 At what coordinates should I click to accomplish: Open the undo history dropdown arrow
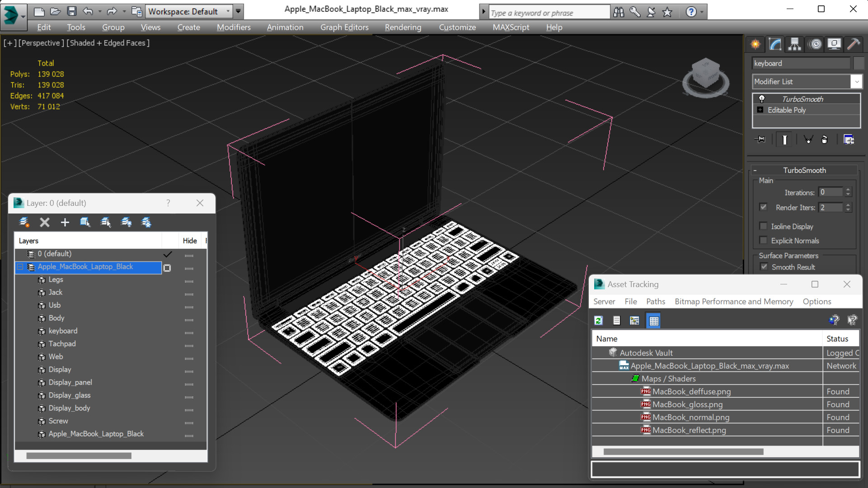pos(100,11)
